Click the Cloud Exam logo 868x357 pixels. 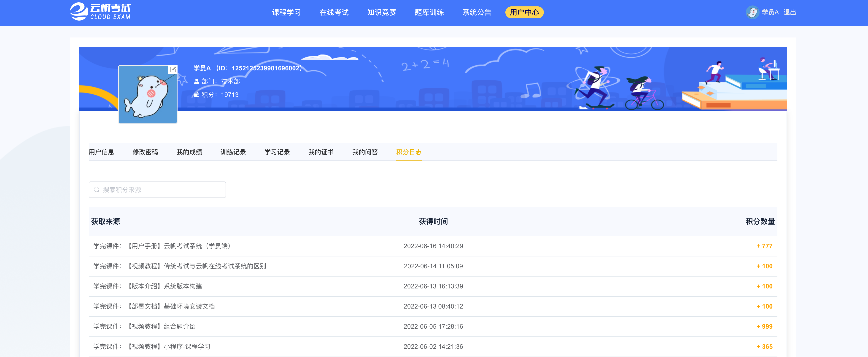[100, 12]
